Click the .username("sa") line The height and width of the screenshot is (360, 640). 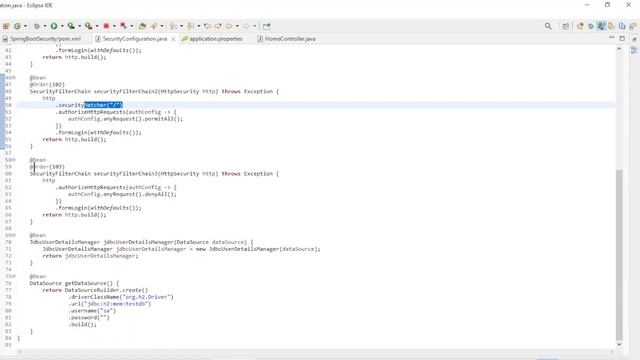92,311
